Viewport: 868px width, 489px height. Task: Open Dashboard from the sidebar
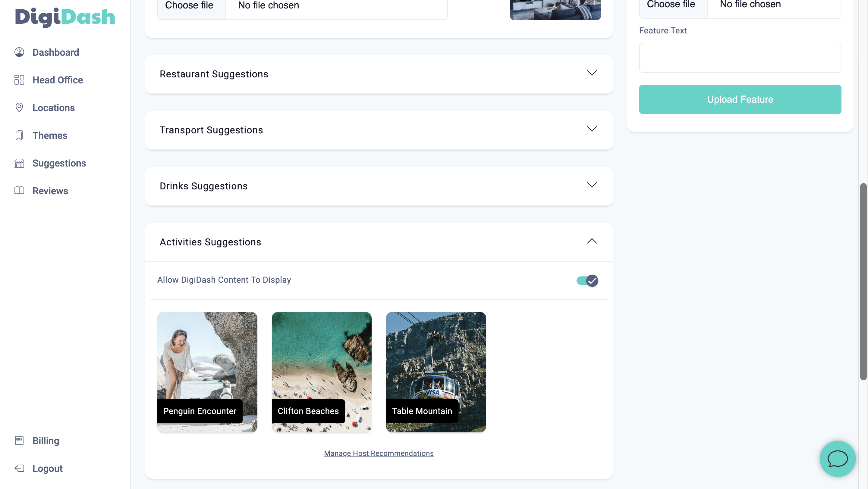click(x=55, y=52)
